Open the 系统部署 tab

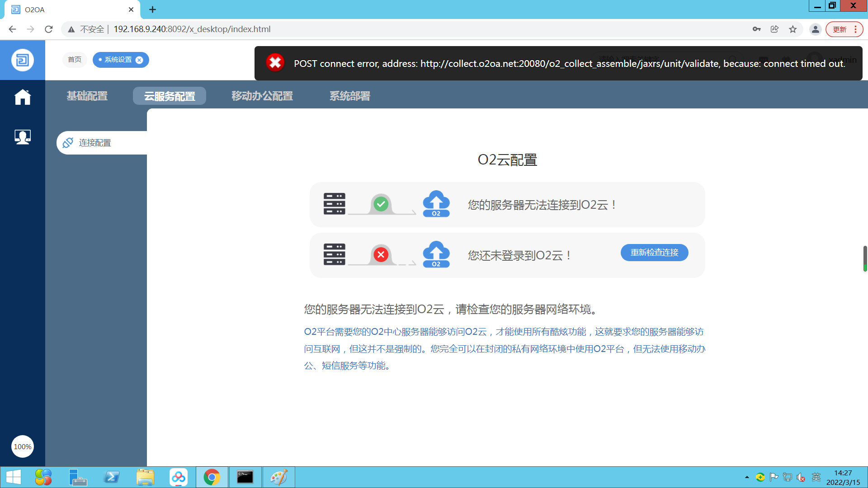[349, 96]
